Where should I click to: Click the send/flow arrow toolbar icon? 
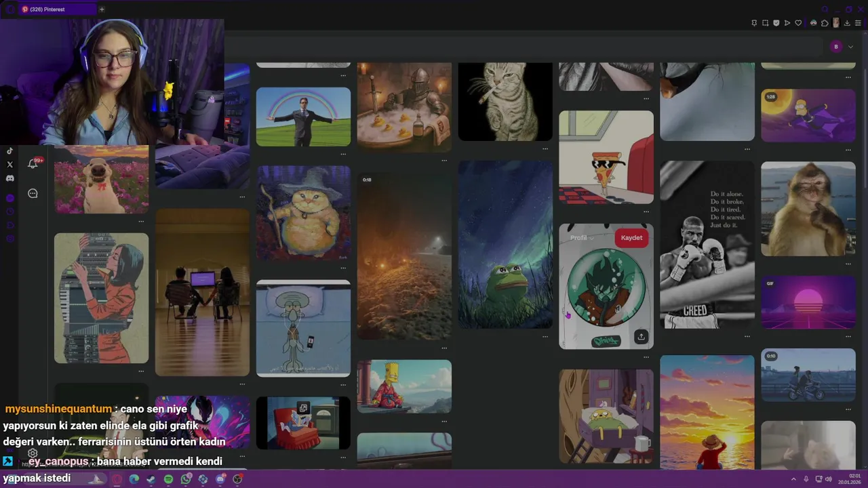[787, 23]
